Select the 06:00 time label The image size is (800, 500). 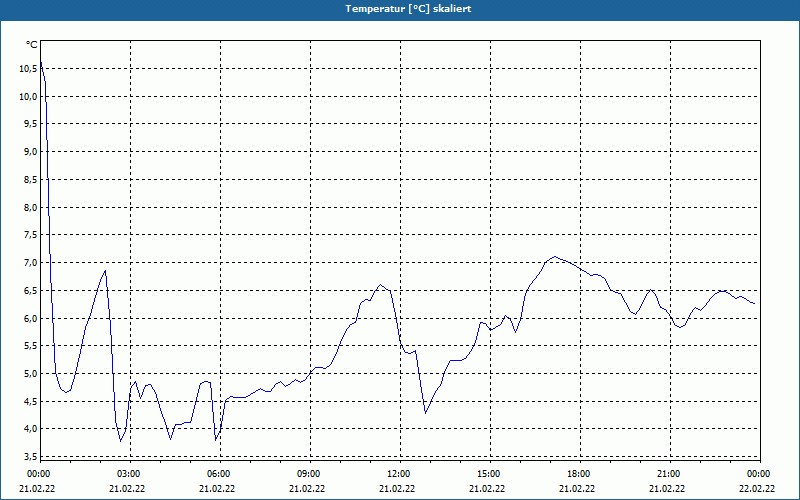[x=220, y=474]
